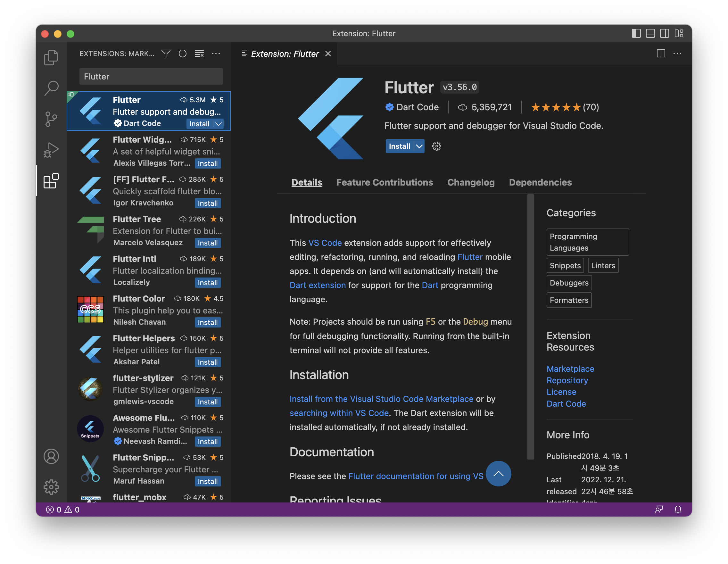Switch to the Feature Contributions tab
728x564 pixels.
click(384, 182)
